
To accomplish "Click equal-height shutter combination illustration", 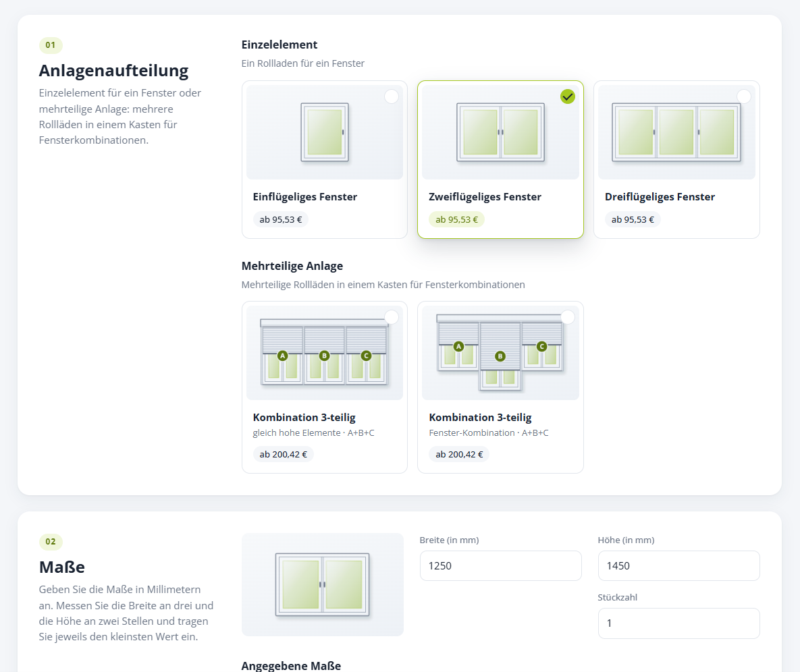I will 325,352.
